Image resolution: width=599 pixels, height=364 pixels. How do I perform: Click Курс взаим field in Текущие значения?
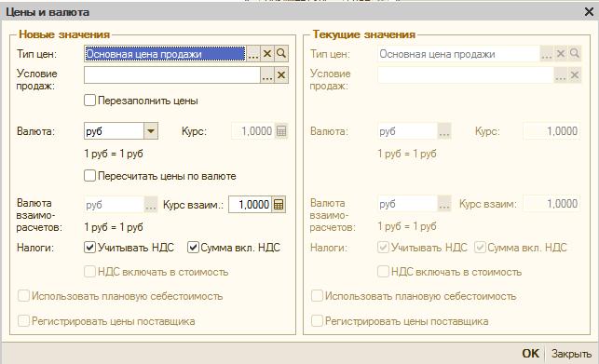coord(552,204)
